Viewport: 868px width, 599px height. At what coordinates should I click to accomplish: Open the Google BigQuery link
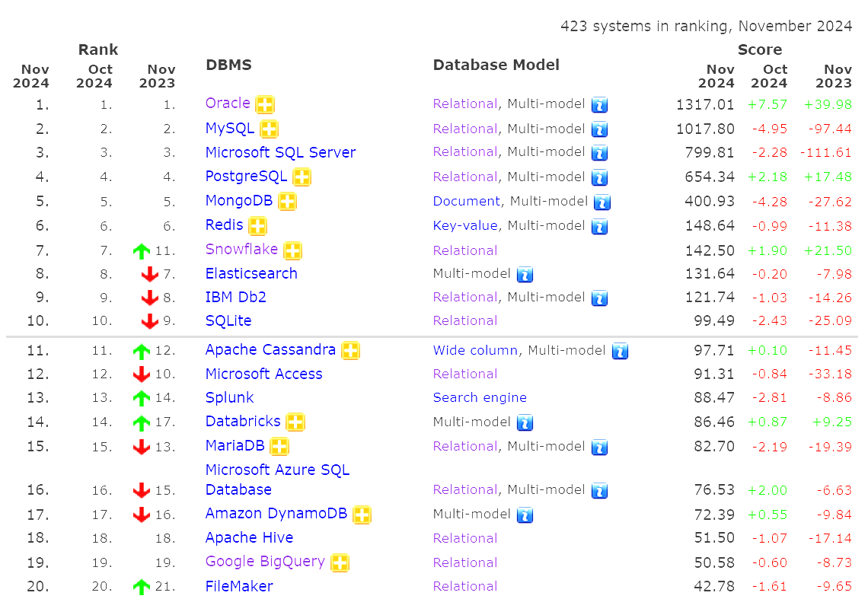[265, 562]
